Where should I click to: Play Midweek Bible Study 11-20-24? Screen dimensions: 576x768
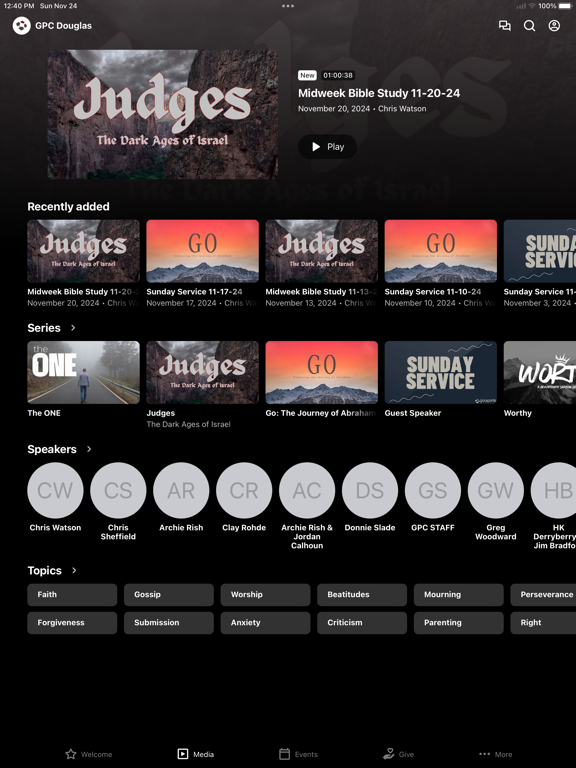click(x=327, y=146)
